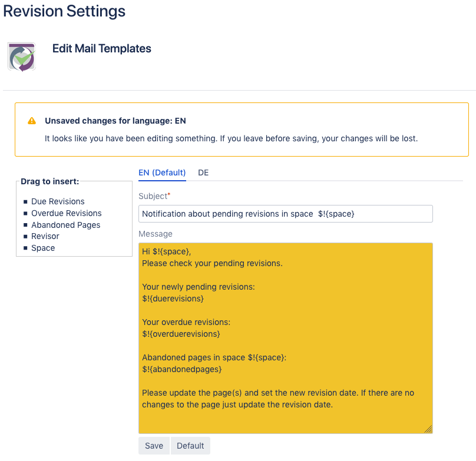The image size is (476, 461).
Task: Select the Space placeholder item
Action: click(x=43, y=248)
